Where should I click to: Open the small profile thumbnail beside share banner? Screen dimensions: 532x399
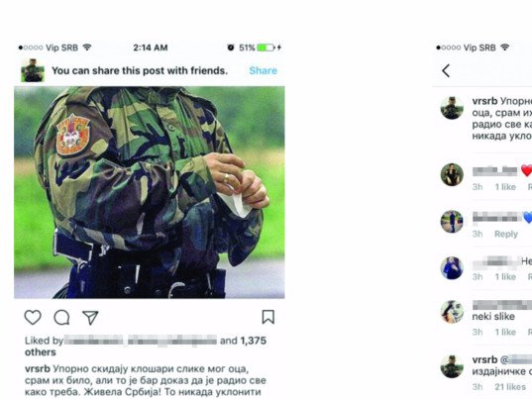point(33,70)
